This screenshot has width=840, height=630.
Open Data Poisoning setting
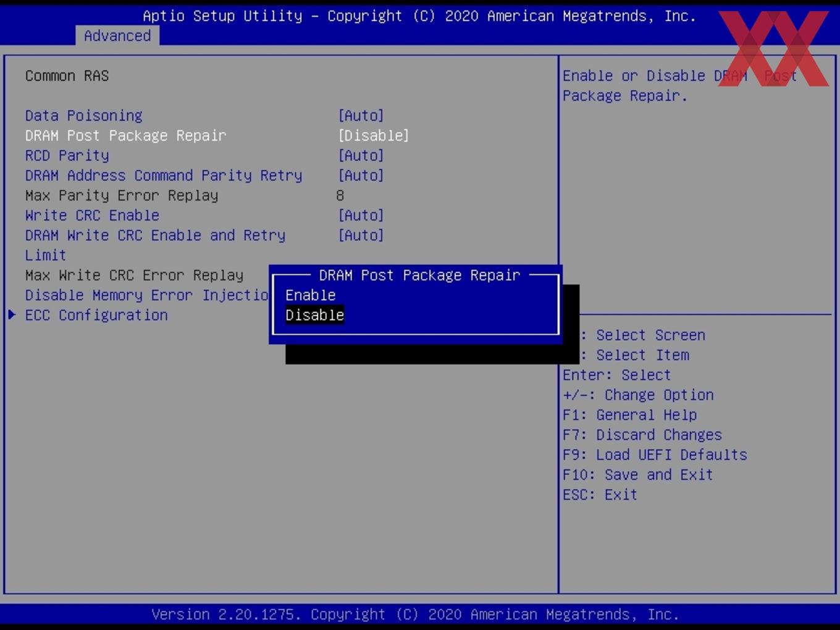(84, 115)
